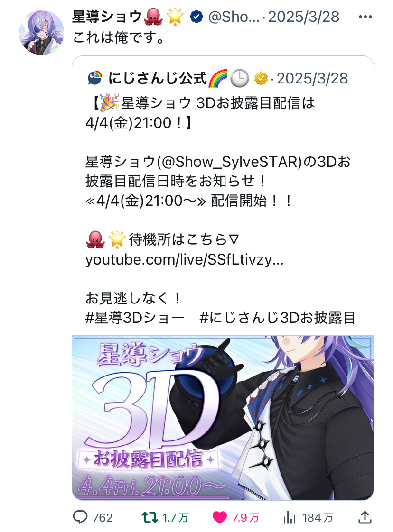Open 星導ショウ's profile avatar
The width and height of the screenshot is (393, 532).
coord(41,32)
